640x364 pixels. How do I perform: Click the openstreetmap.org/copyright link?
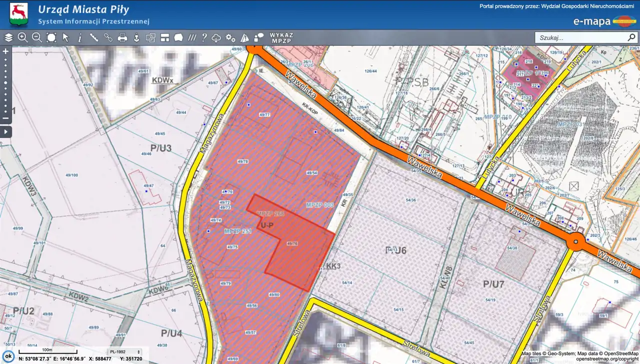coord(607,359)
